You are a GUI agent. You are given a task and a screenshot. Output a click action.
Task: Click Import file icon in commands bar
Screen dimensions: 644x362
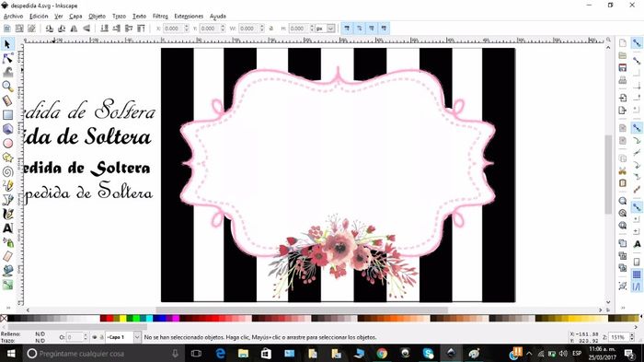point(623,98)
